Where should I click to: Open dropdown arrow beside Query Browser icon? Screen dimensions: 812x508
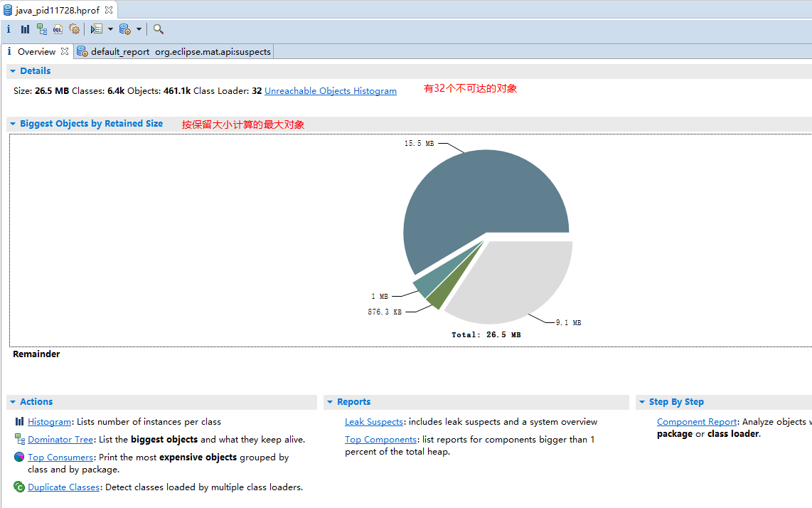(x=139, y=29)
